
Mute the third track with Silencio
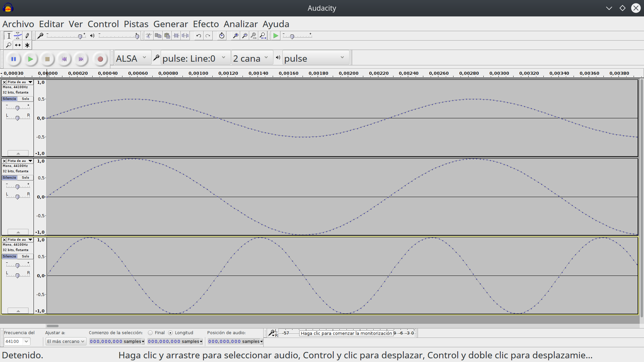tap(9, 256)
